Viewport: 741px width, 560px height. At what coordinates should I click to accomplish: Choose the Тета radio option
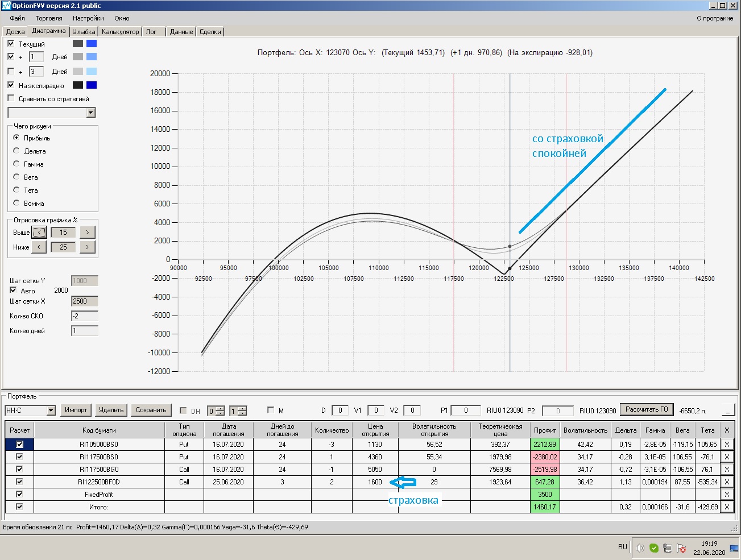[16, 190]
